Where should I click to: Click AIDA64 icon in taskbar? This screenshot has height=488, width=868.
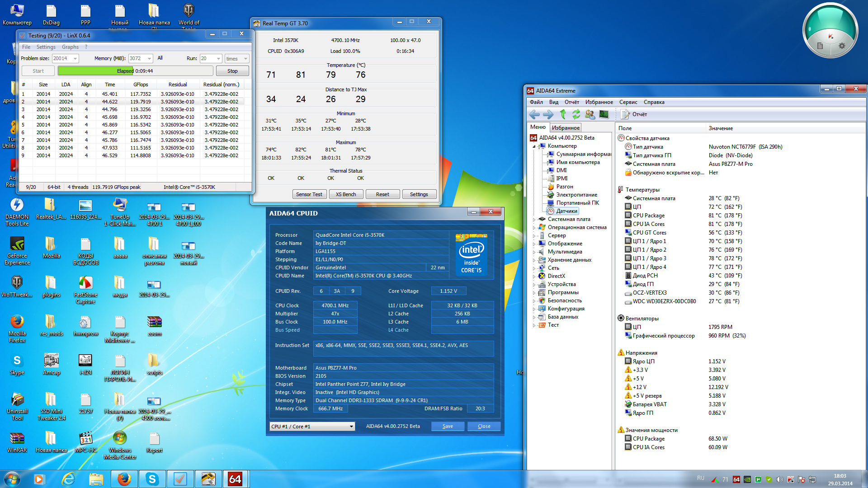pyautogui.click(x=235, y=479)
